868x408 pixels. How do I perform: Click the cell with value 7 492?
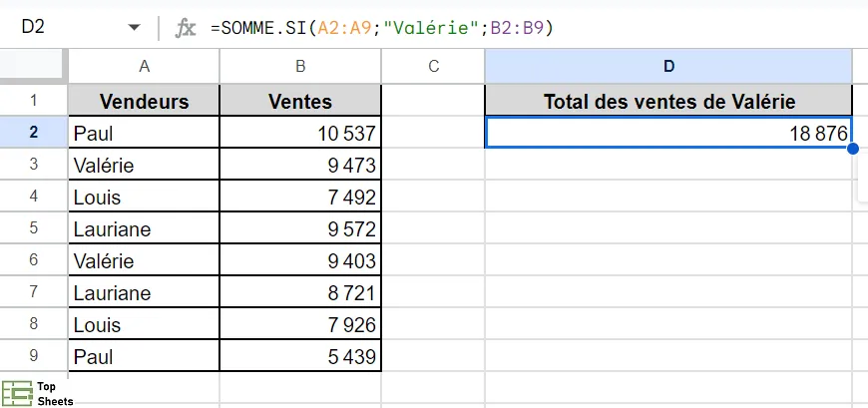[x=300, y=197]
